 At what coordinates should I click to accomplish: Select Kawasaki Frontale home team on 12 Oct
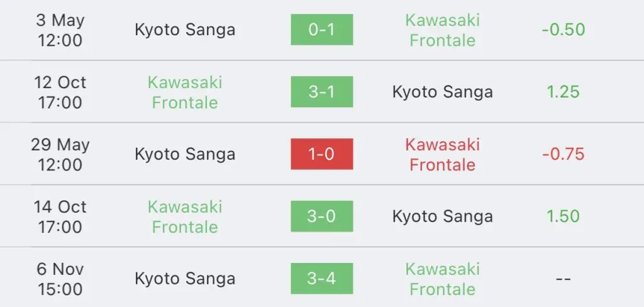click(185, 92)
